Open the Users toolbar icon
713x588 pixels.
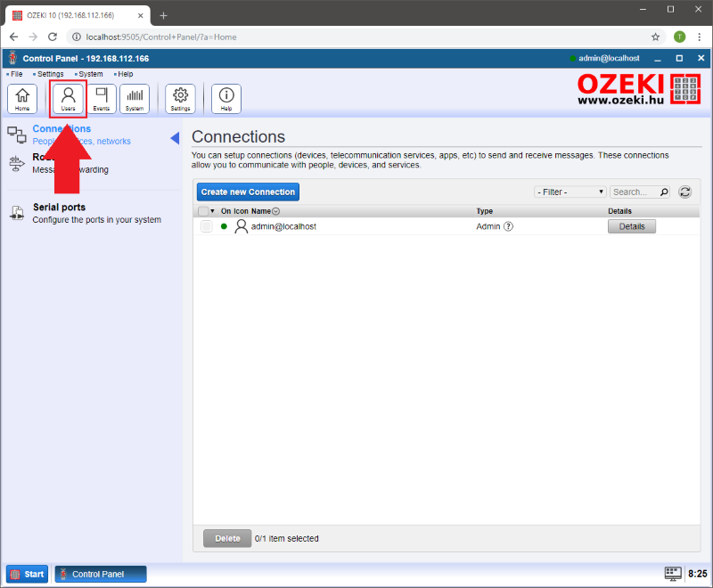pyautogui.click(x=69, y=98)
